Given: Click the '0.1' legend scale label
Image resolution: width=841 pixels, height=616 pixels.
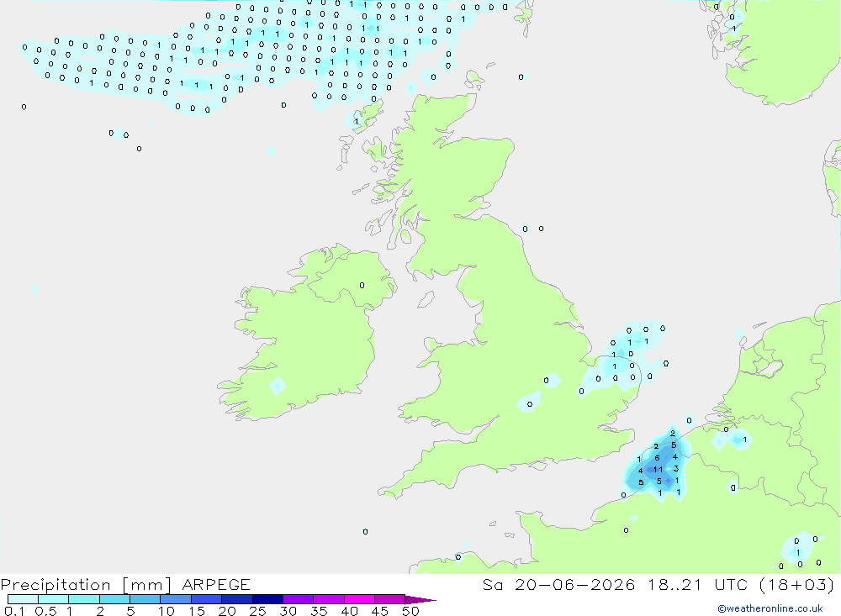Looking at the screenshot, I should pos(14,611).
